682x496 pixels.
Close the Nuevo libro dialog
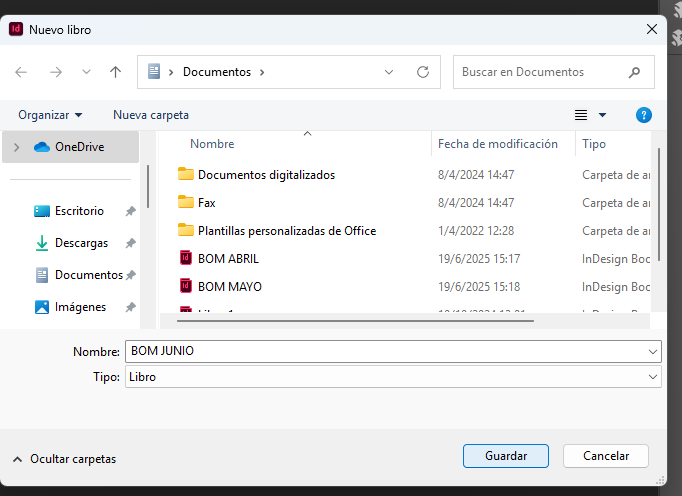652,29
